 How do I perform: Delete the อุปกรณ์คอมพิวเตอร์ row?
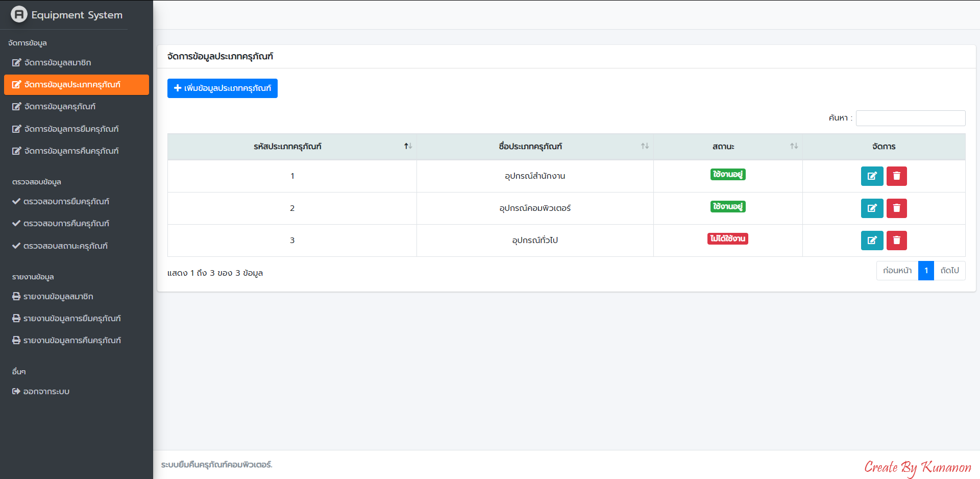click(896, 208)
